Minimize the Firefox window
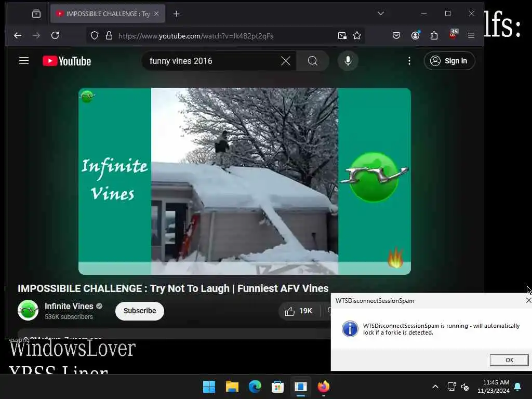 [424, 14]
